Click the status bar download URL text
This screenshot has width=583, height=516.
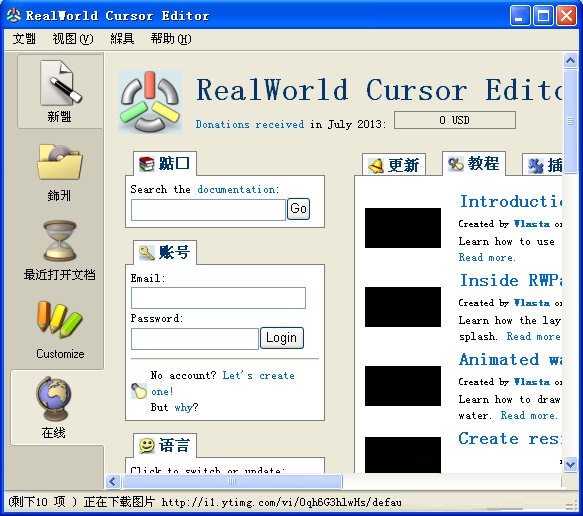(281, 503)
